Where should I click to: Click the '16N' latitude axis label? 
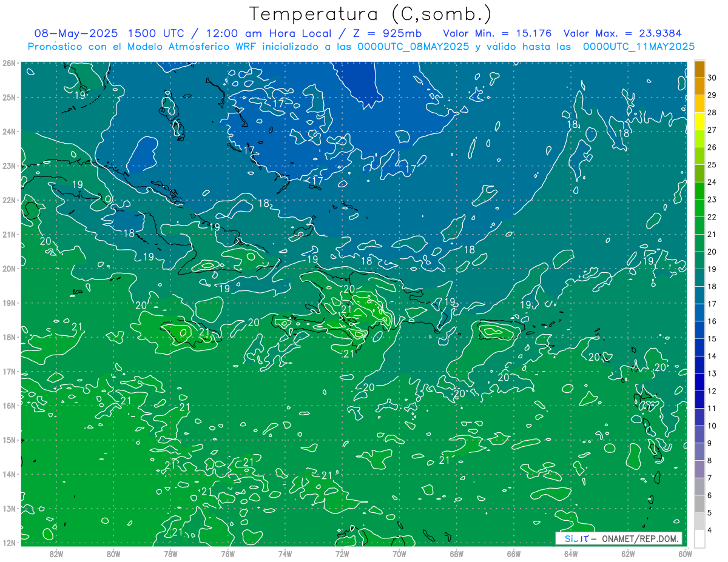(9, 406)
